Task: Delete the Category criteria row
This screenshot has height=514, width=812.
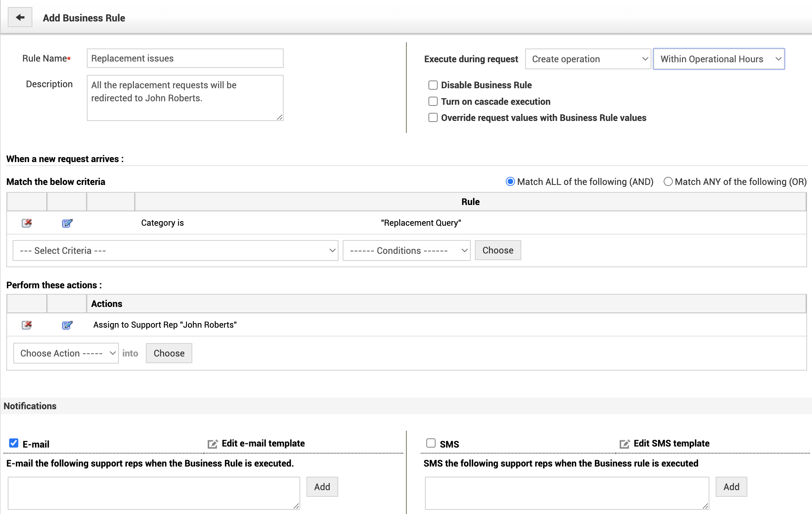Action: (x=27, y=223)
